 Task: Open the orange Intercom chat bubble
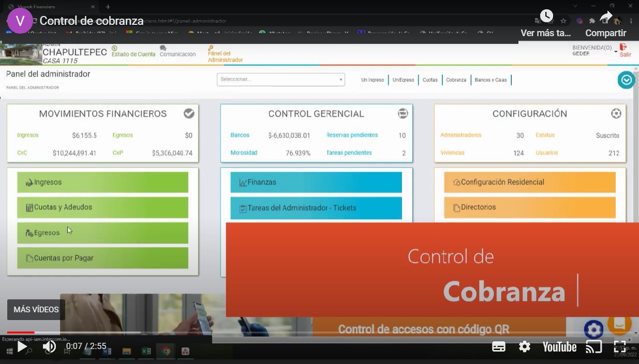pyautogui.click(x=619, y=323)
